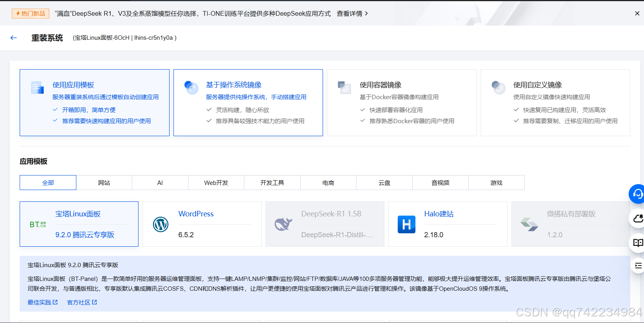Screen dimensions: 644x323
Task: Click the WordPress version 6.5.2 text
Action: point(186,235)
